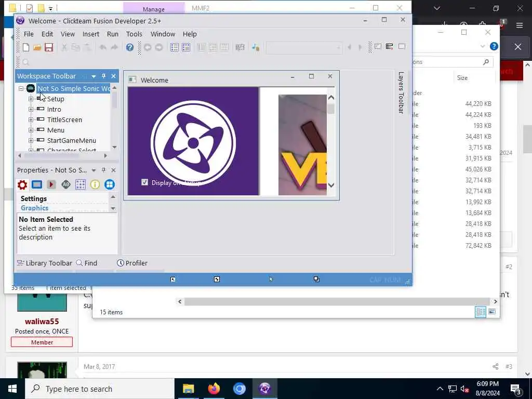This screenshot has width=532, height=399.
Task: Click the Data Elements toolbar icon
Action: pos(240,47)
